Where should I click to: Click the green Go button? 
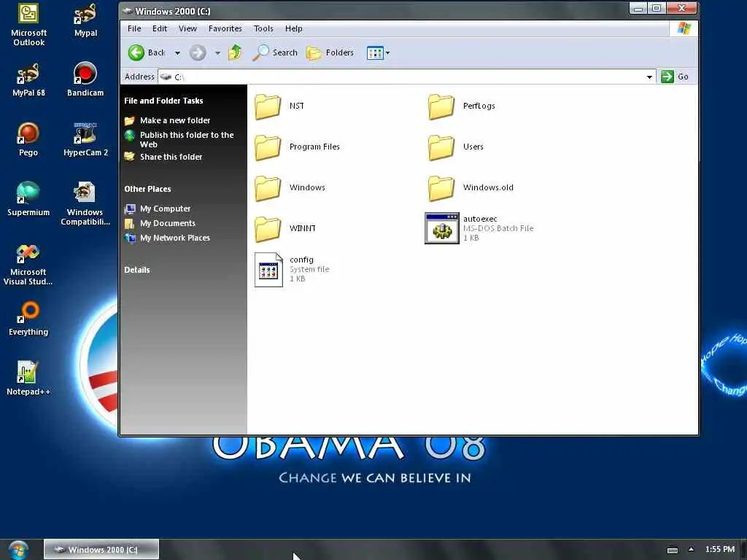click(x=675, y=77)
